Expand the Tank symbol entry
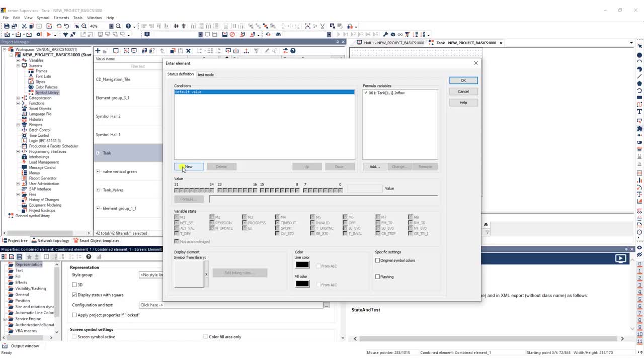This screenshot has height=362, width=644. click(x=98, y=153)
